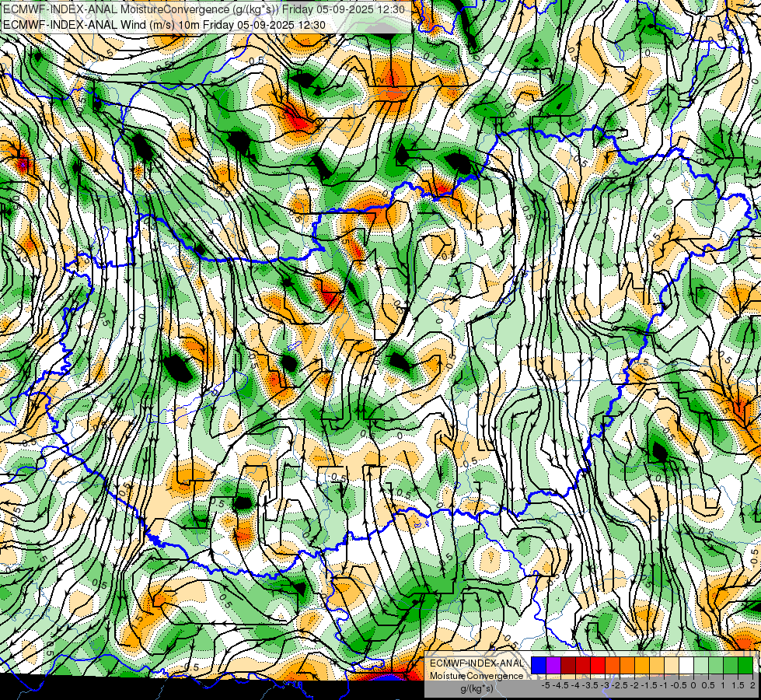This screenshot has width=761, height=700.
Task: Choose the amber swatch between -2 and -1.5
Action: (642, 665)
